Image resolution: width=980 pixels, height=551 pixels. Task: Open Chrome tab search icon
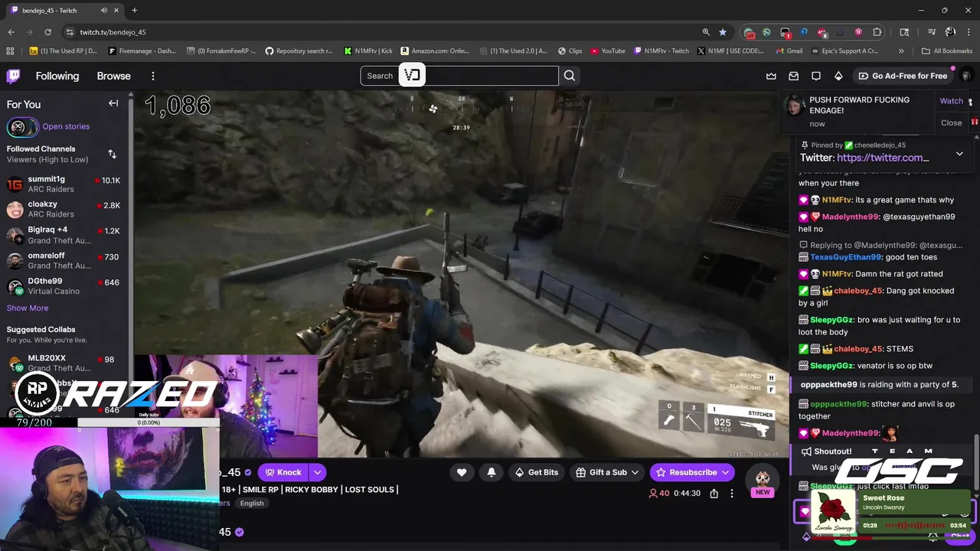tap(904, 32)
